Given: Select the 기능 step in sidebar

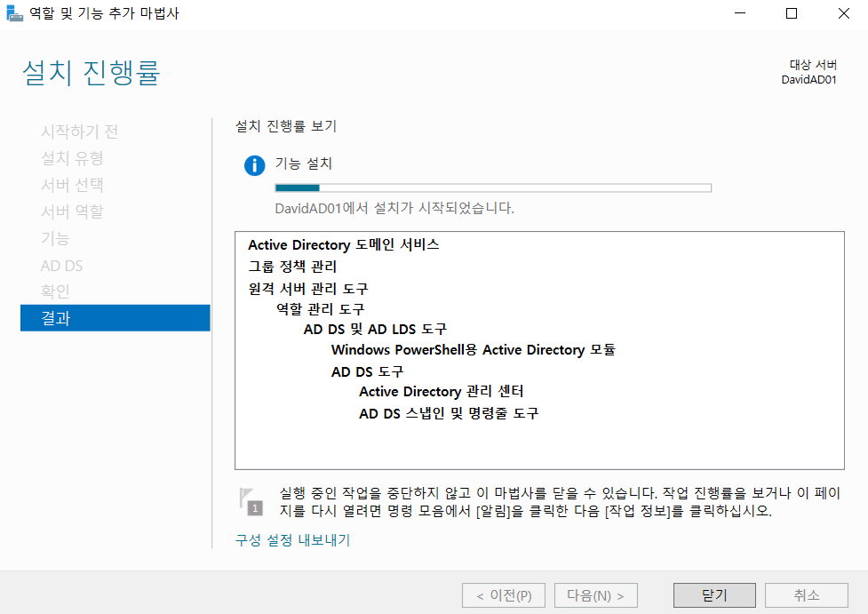Looking at the screenshot, I should click(x=55, y=239).
